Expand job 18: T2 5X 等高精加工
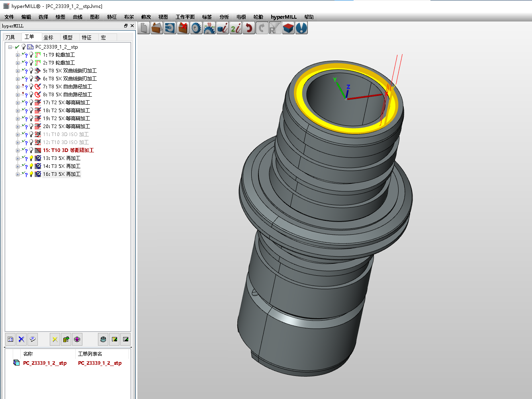This screenshot has height=399, width=532. pyautogui.click(x=18, y=111)
